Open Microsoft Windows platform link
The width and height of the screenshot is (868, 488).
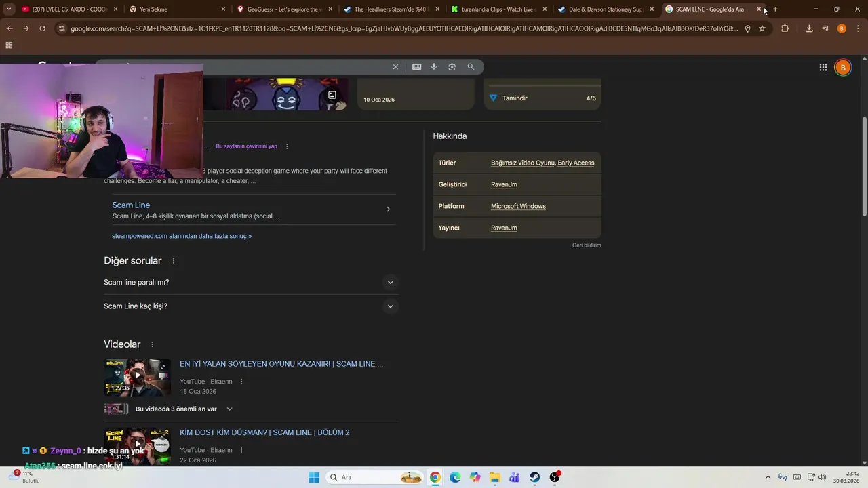[x=518, y=206]
